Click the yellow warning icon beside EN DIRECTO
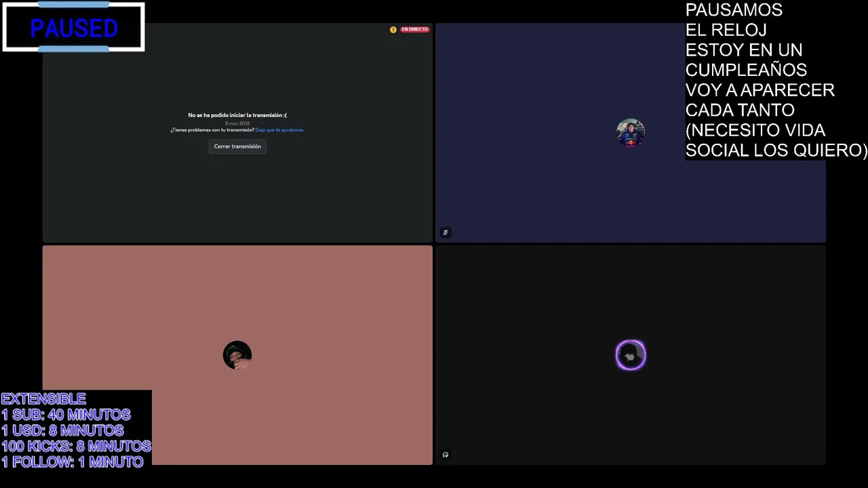This screenshot has width=868, height=488. click(x=393, y=30)
